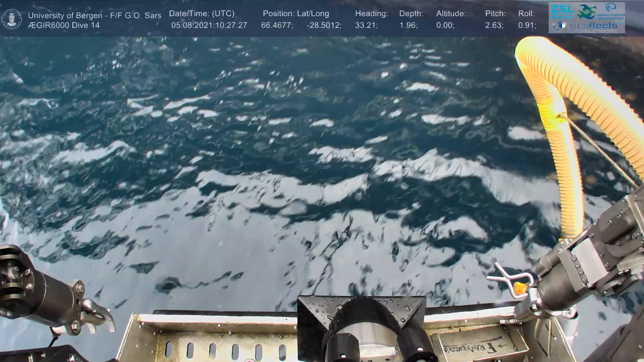This screenshot has height=362, width=644.
Task: Click the ZSL Institute of Zoology logo
Action: point(562,11)
